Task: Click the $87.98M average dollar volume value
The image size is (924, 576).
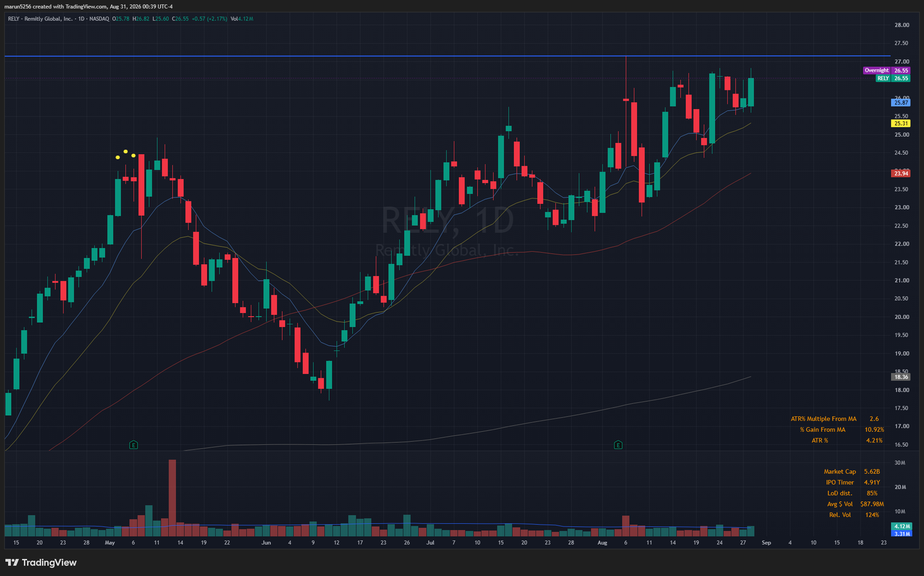Action: pos(872,504)
